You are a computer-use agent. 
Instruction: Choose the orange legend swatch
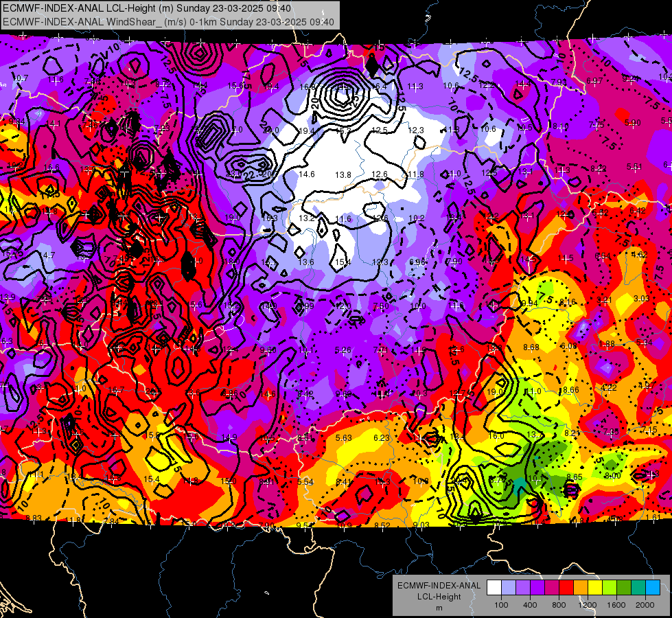(581, 588)
